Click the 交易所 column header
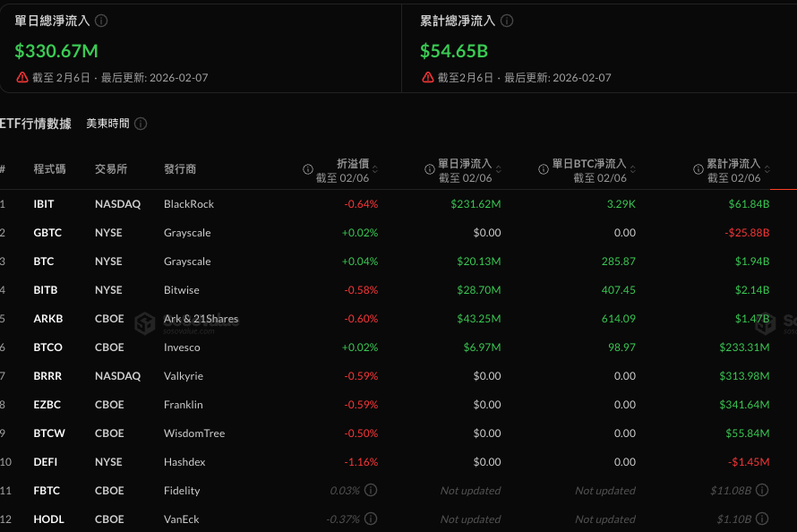 tap(111, 168)
